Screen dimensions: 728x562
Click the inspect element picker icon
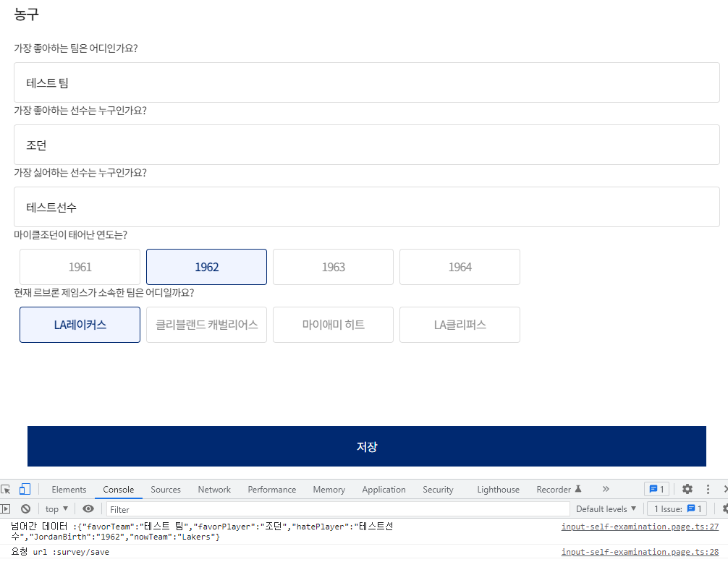pyautogui.click(x=6, y=489)
